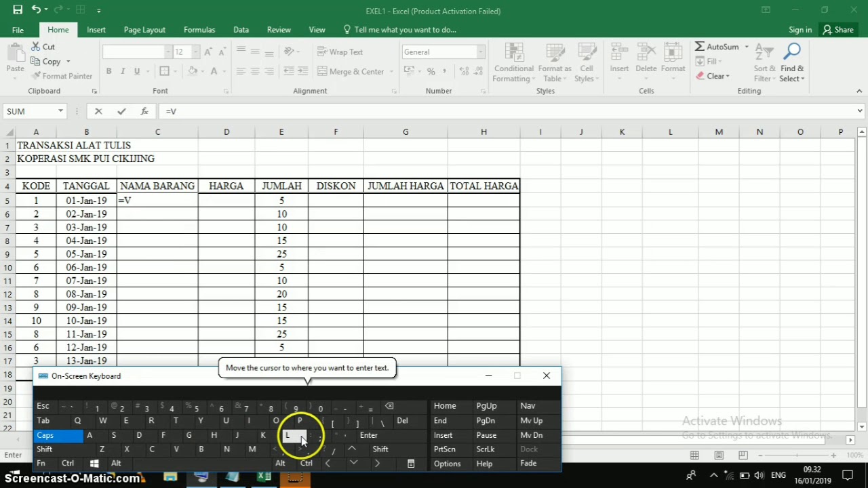Switch to the Insert ribbon tab
868x488 pixels.
[96, 30]
